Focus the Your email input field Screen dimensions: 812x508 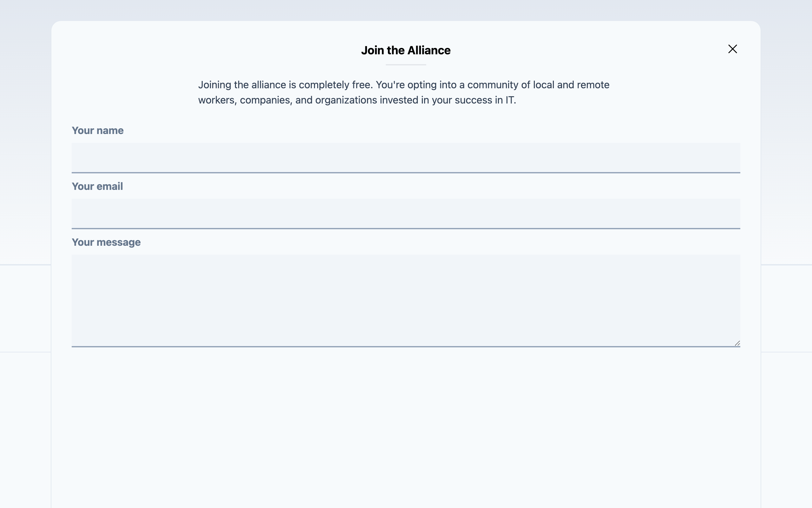(406, 214)
